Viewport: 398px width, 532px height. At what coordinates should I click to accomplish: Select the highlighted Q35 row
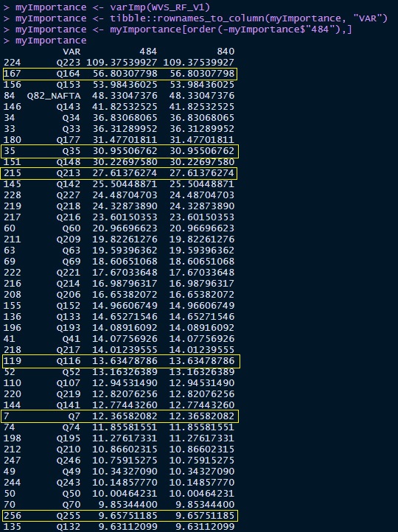[120, 151]
